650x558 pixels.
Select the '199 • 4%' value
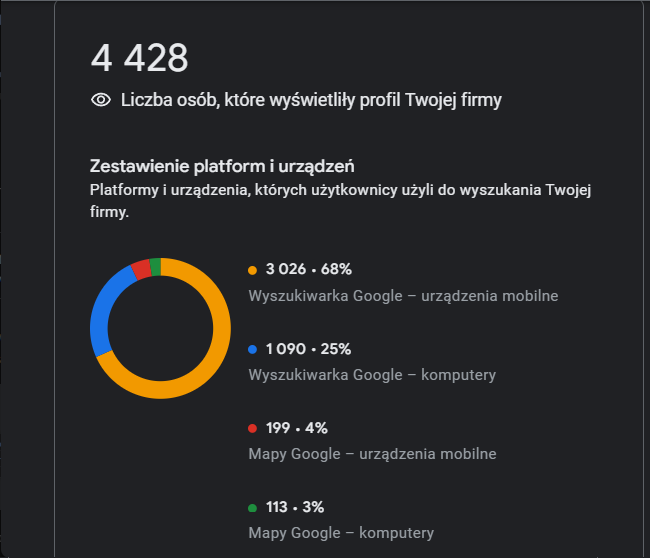[x=296, y=428]
